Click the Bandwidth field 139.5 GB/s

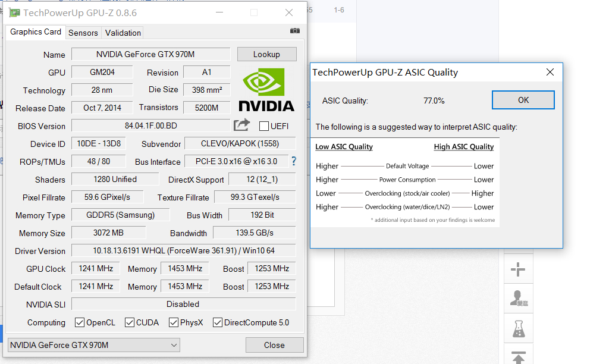[255, 233]
